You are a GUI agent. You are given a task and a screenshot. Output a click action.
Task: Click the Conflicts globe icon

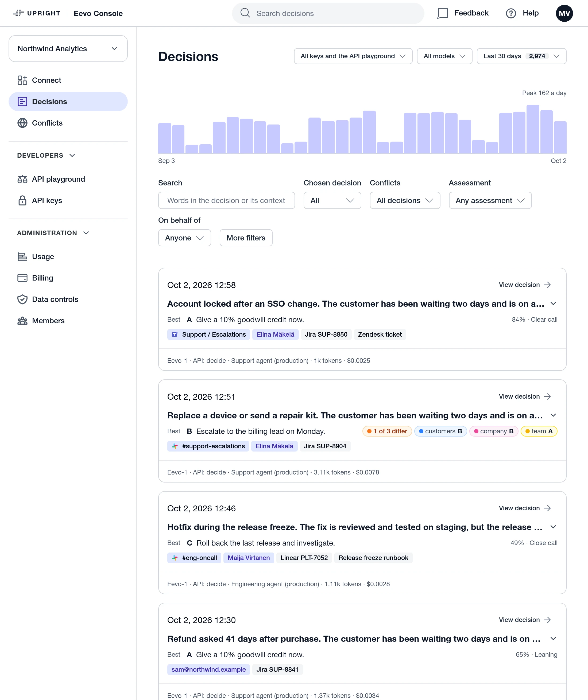click(x=22, y=123)
